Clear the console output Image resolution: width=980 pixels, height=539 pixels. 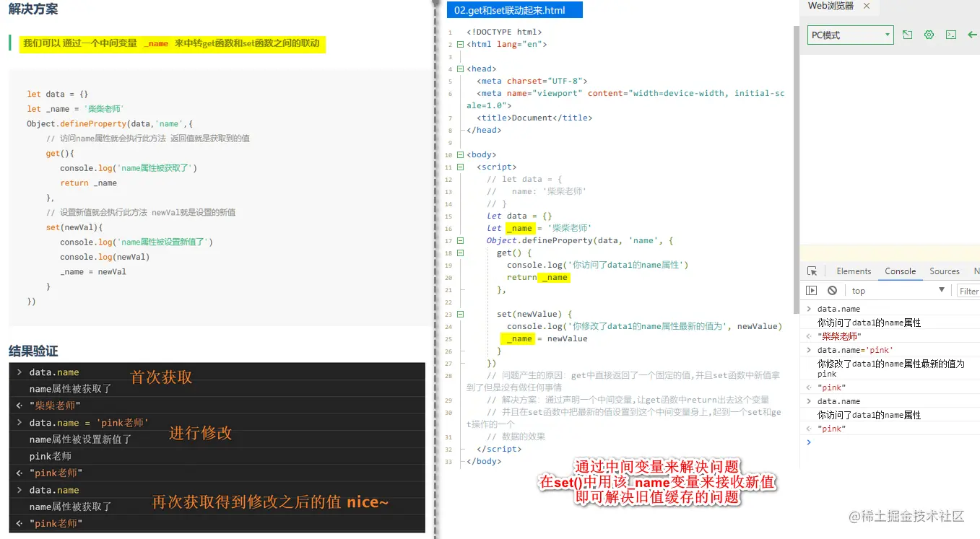pos(832,291)
